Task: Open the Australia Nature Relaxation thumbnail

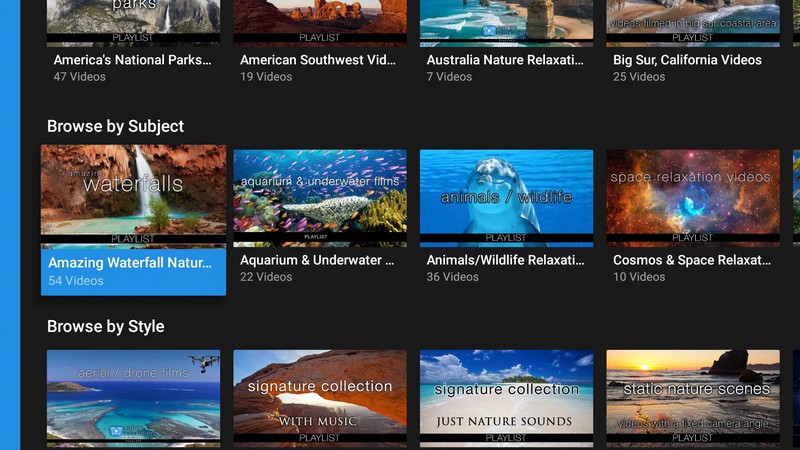Action: click(506, 22)
